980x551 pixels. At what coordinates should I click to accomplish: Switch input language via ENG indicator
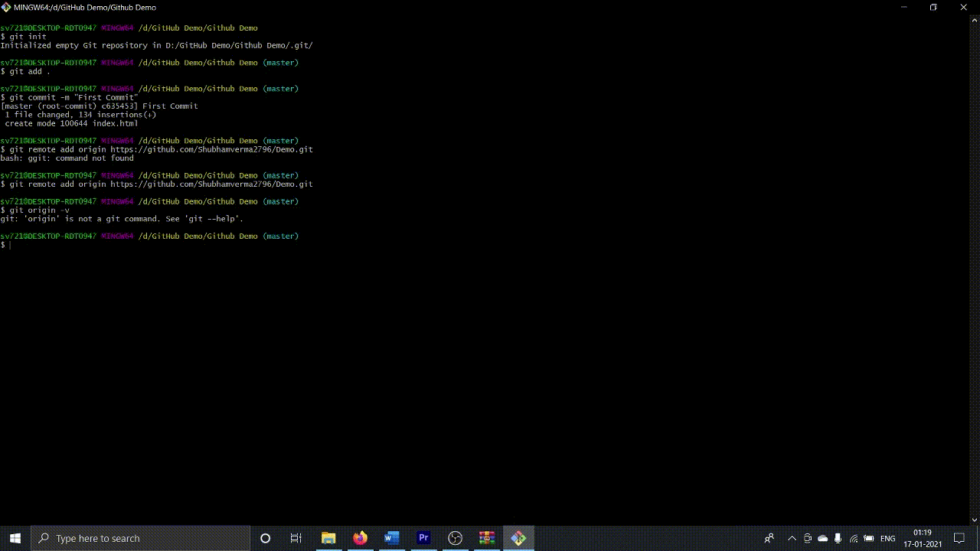tap(888, 538)
